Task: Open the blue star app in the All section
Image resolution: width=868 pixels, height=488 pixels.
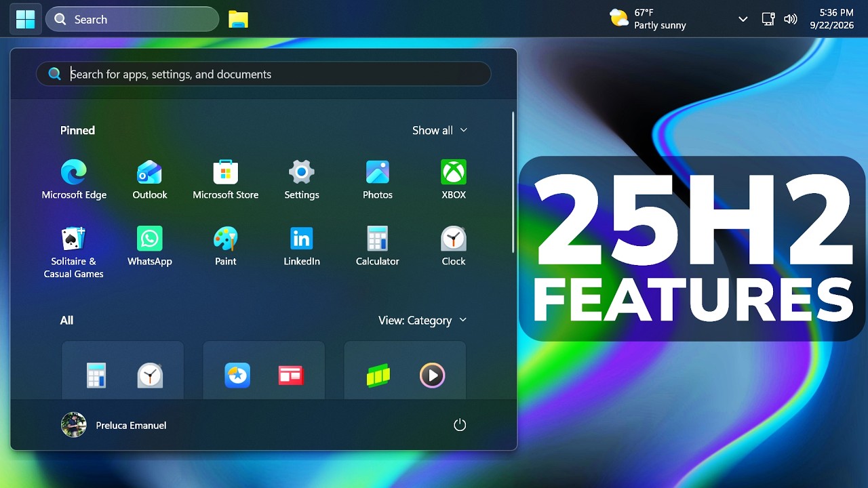Action: (237, 375)
